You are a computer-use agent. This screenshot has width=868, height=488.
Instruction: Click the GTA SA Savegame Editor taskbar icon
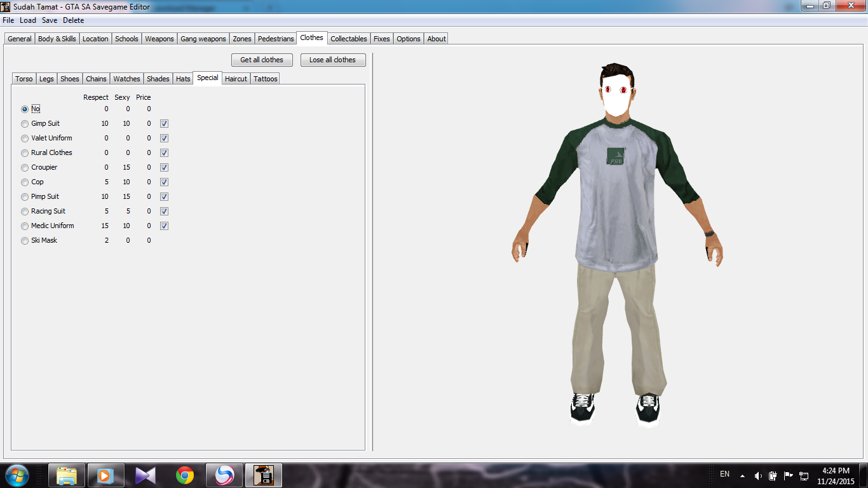point(263,475)
